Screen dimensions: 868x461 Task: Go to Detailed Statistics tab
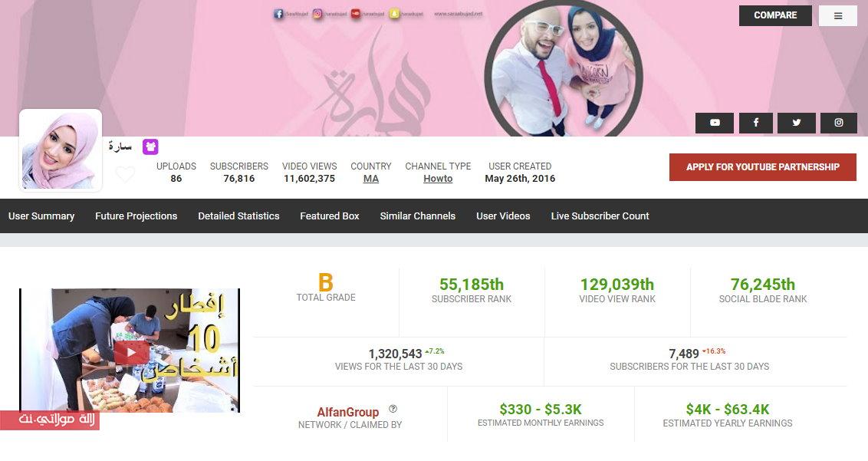click(x=238, y=216)
